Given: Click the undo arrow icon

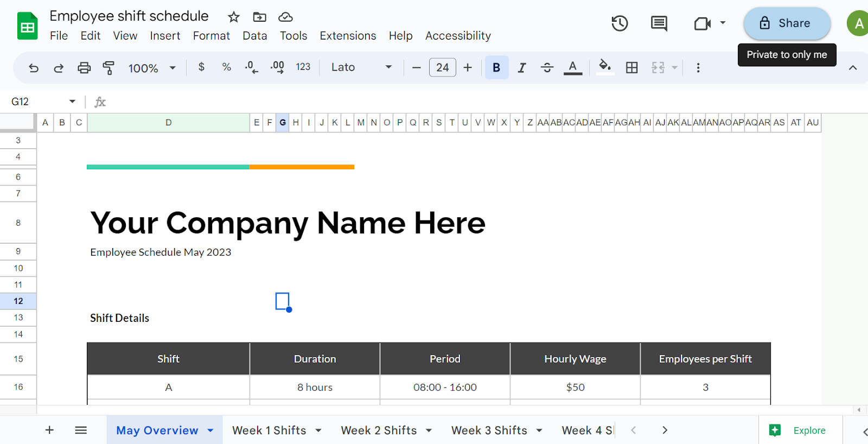Looking at the screenshot, I should [34, 68].
